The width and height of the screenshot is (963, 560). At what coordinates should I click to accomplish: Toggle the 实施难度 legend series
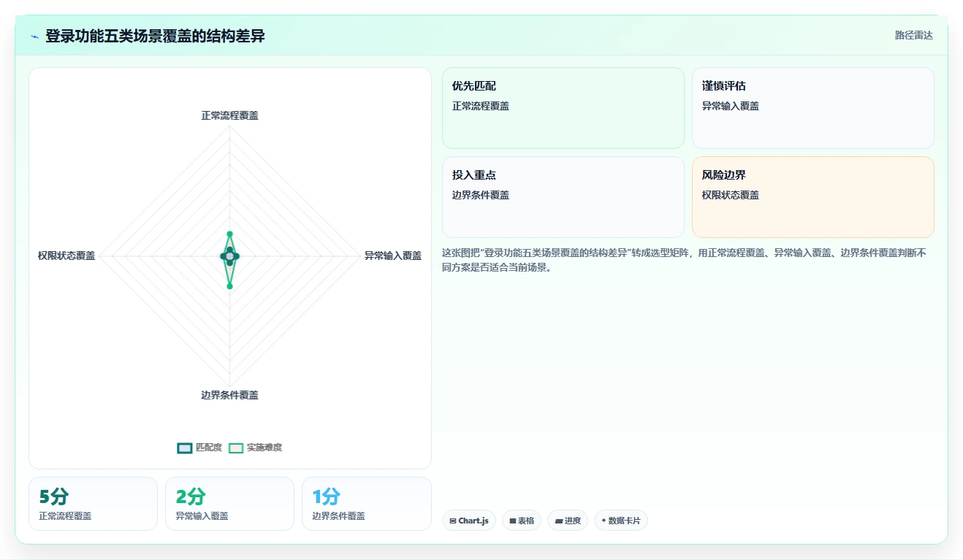tap(255, 448)
